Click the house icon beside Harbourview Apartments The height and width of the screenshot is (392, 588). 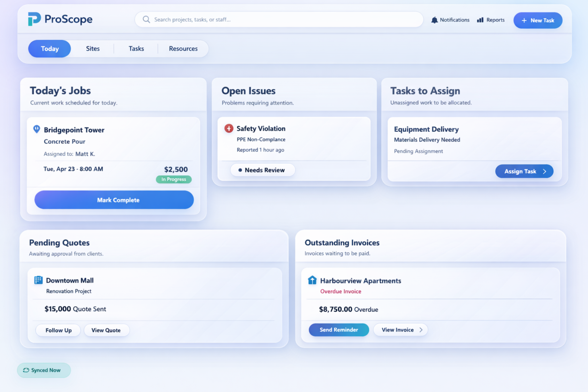tap(312, 281)
